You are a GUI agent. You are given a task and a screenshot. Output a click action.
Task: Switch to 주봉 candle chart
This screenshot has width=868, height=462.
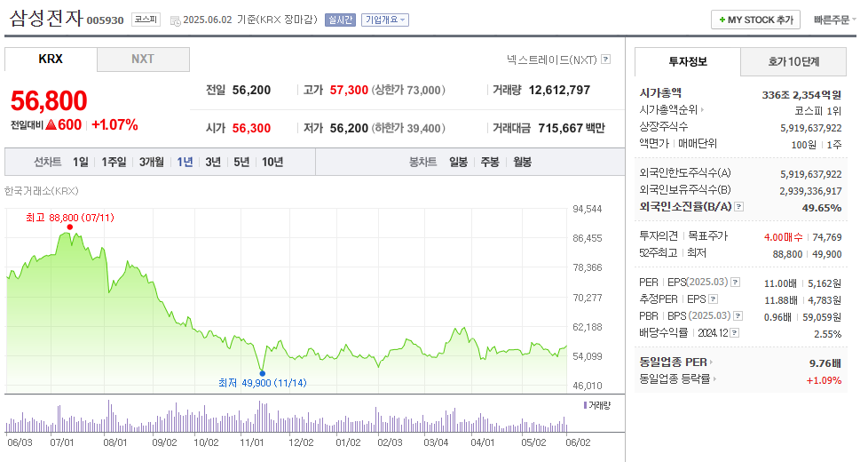(490, 162)
